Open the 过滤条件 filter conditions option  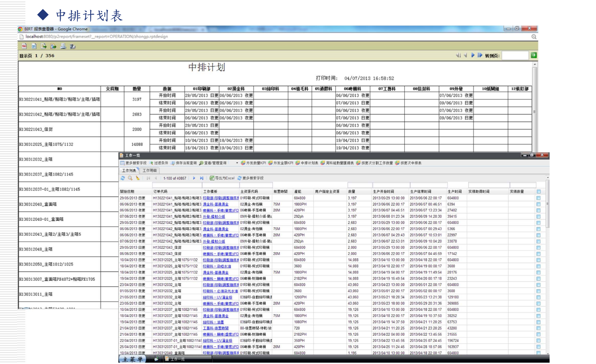coord(159,163)
